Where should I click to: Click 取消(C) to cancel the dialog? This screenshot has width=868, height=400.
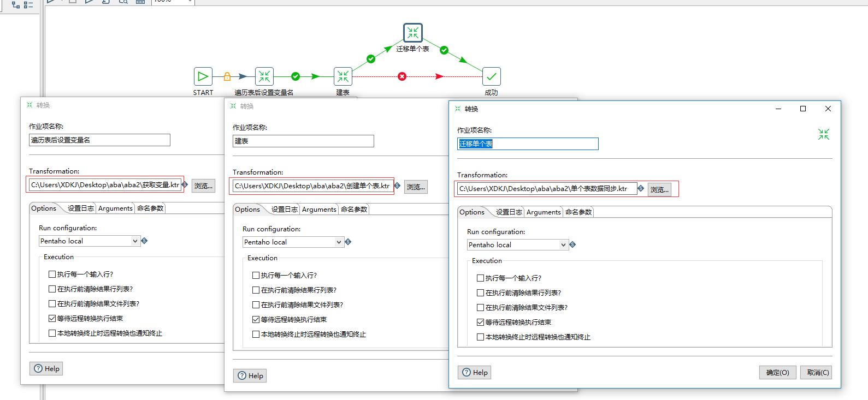pos(816,372)
